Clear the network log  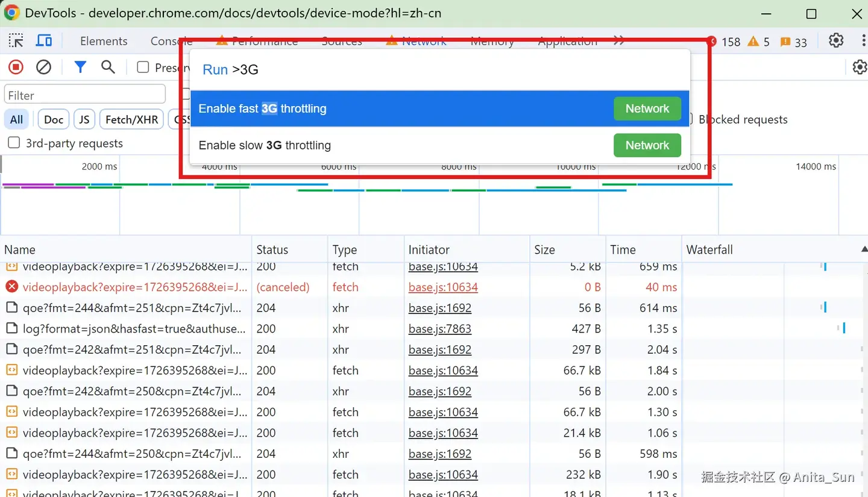point(43,66)
